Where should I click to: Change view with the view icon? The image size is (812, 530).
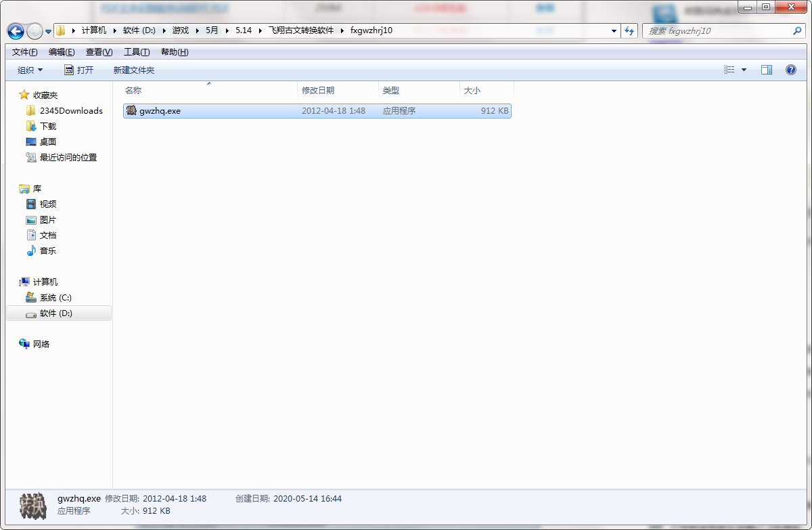(729, 70)
